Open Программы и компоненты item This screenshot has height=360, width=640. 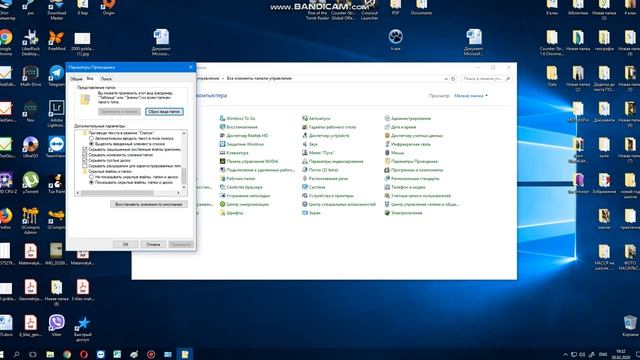coord(414,170)
